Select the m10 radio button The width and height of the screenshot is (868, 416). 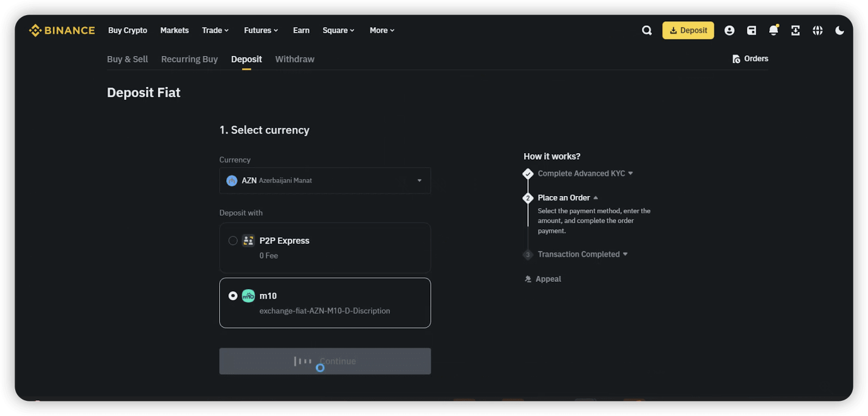(x=233, y=296)
